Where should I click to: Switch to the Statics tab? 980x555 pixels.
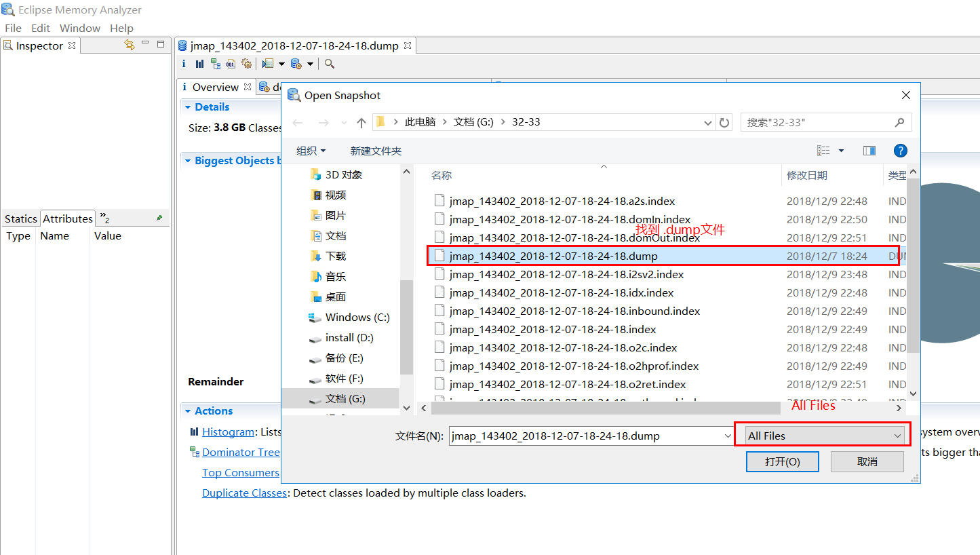(20, 218)
